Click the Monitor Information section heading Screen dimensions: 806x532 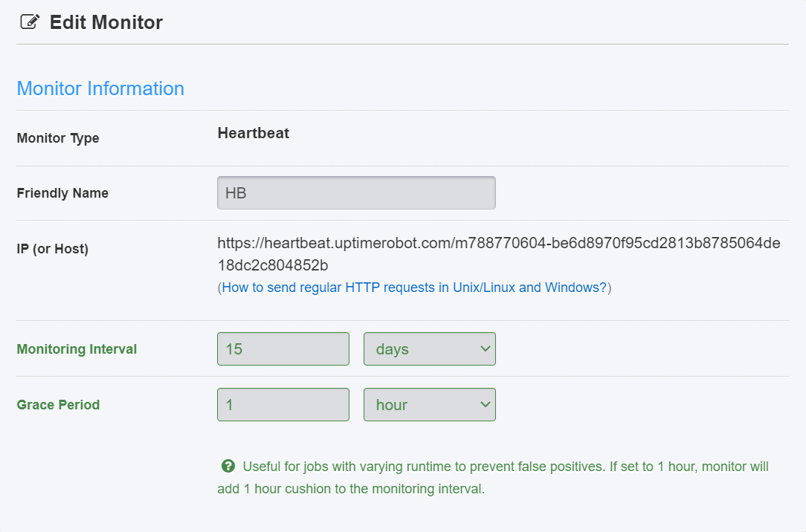(101, 88)
